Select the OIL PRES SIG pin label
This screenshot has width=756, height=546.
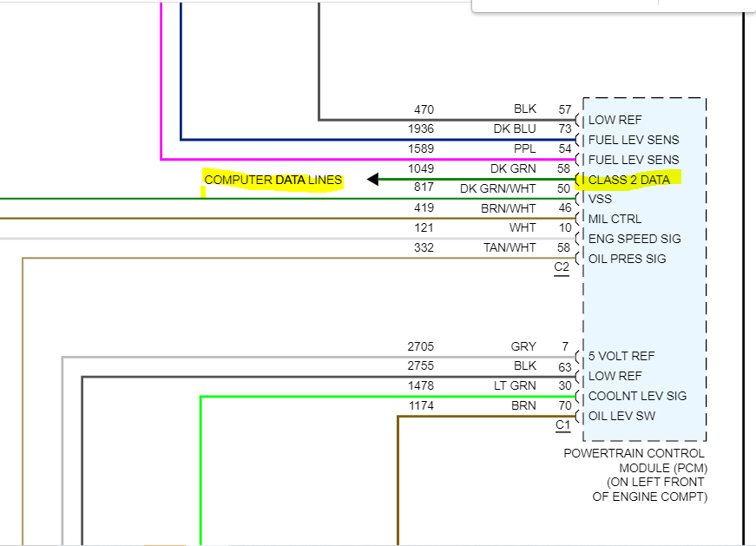coord(628,259)
